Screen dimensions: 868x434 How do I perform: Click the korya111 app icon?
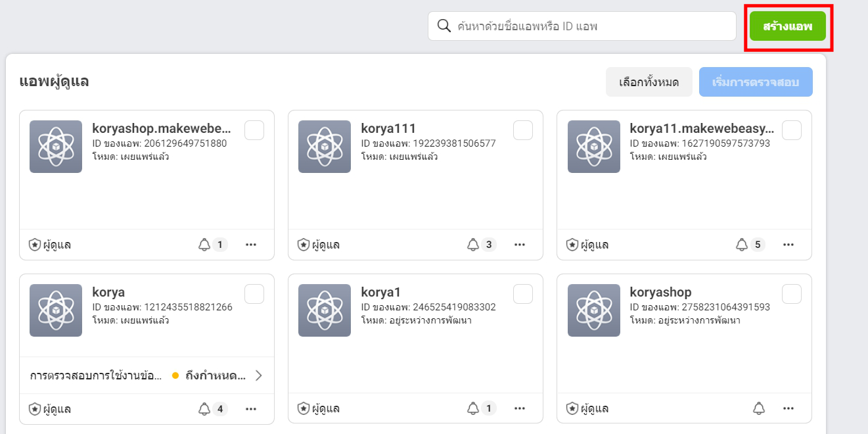pyautogui.click(x=324, y=146)
